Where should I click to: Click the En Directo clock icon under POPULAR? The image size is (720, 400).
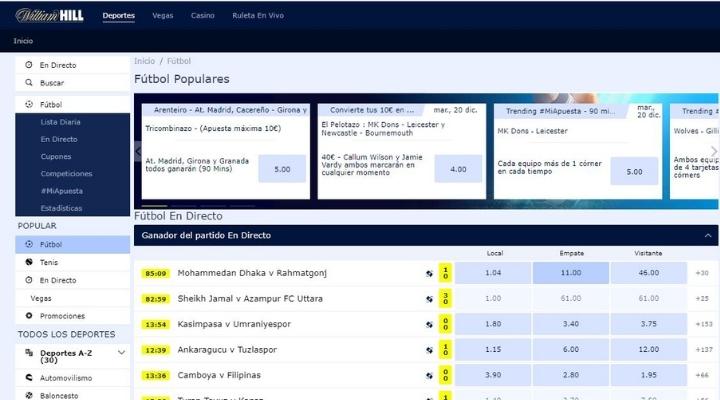pyautogui.click(x=28, y=280)
